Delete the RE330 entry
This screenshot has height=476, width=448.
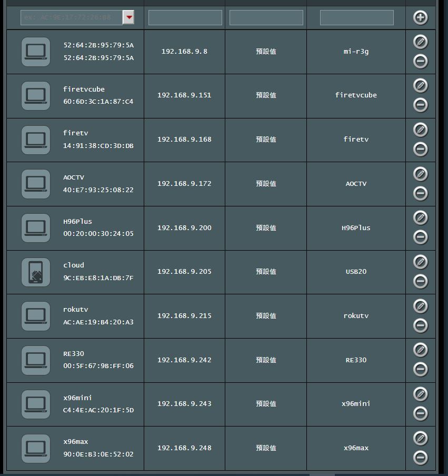420,370
